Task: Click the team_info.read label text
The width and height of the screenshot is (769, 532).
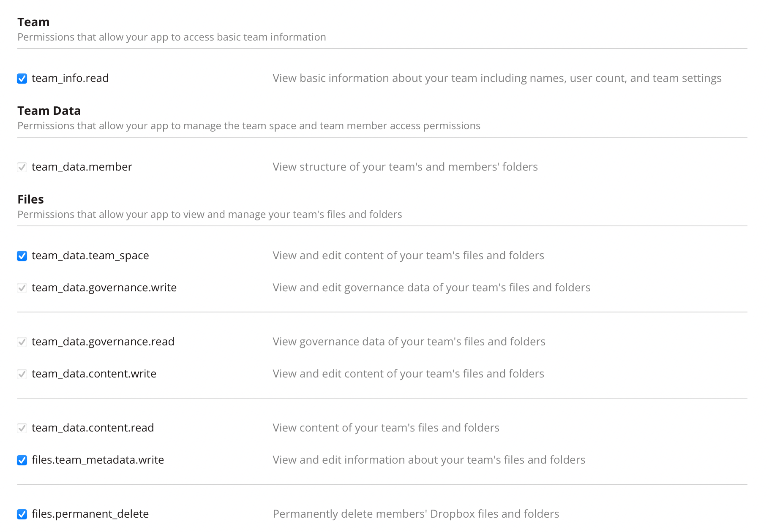Action: coord(70,78)
